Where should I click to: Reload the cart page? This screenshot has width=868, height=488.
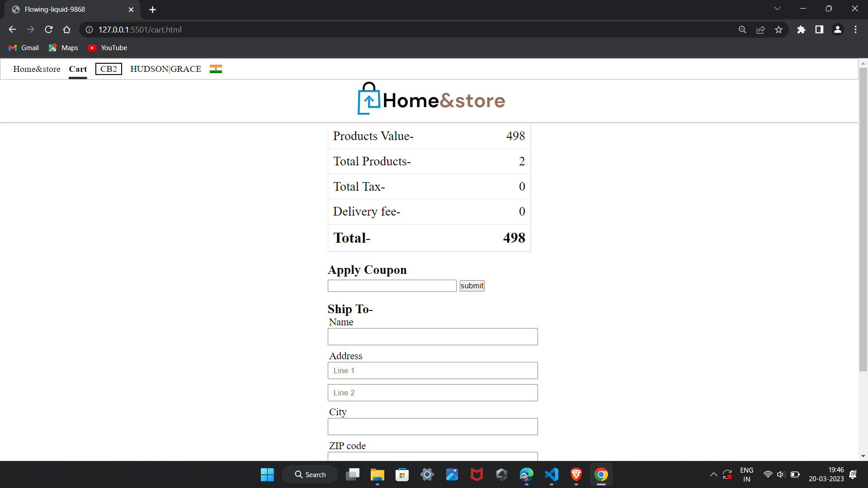(48, 29)
